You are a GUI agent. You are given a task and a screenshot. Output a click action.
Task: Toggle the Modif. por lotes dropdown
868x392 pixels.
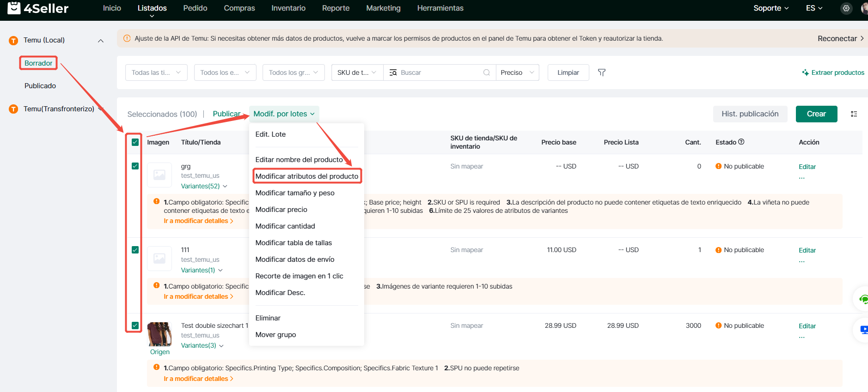284,114
